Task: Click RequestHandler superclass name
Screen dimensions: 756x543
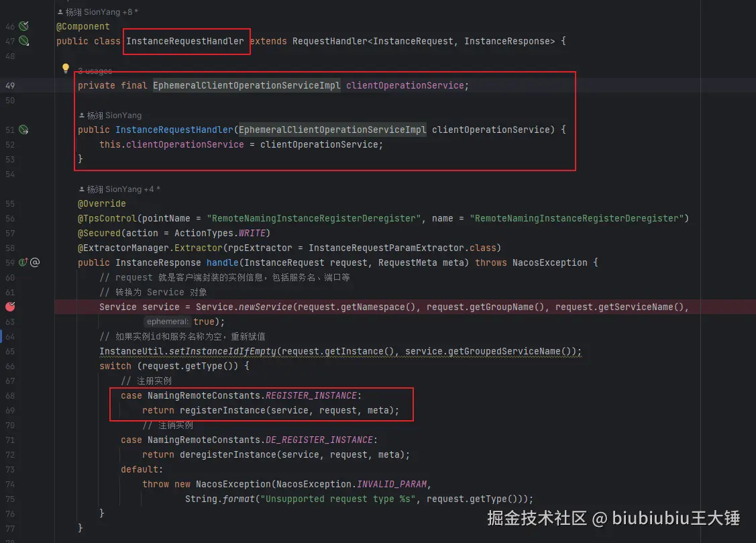Action: click(330, 42)
